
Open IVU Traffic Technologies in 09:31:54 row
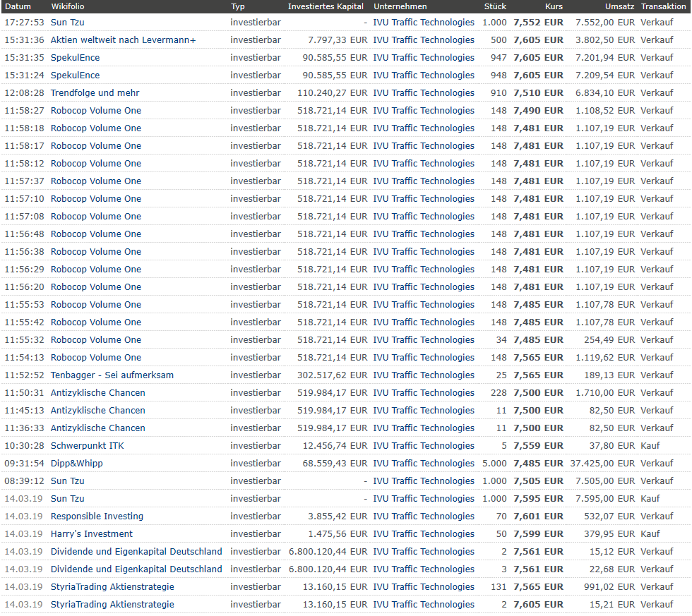click(424, 464)
